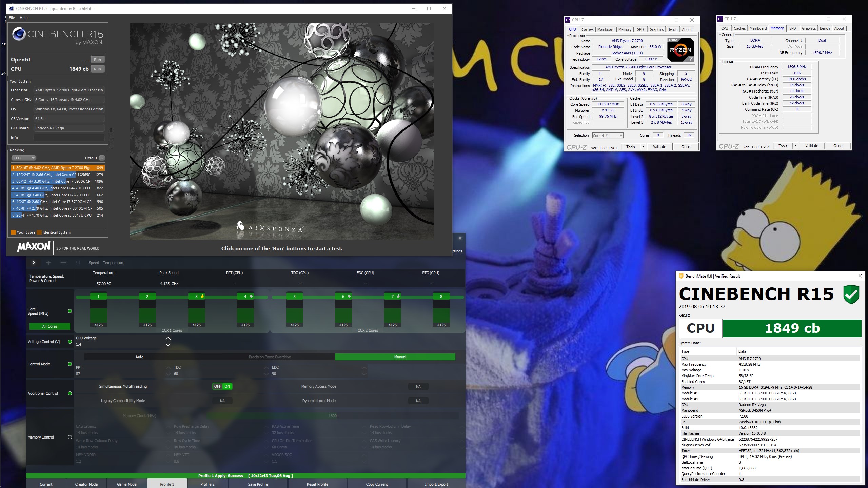
Task: Click the CPU-Z title bar icon of the Memory window
Action: pos(720,19)
